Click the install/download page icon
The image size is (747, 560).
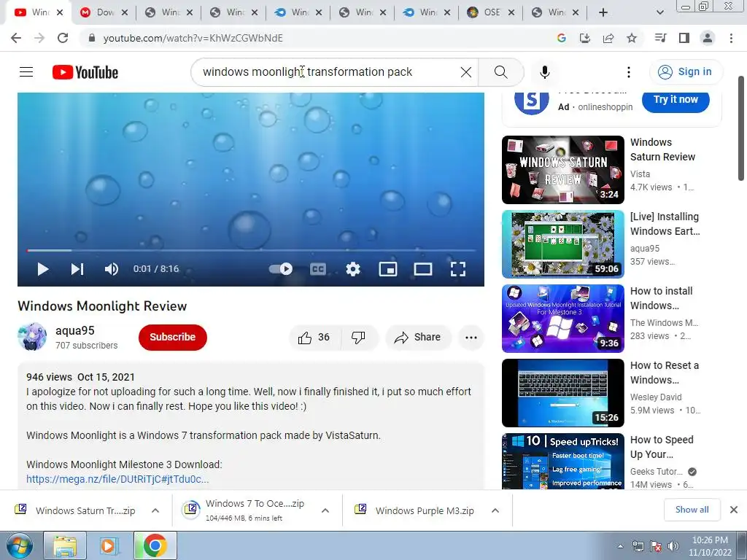pyautogui.click(x=584, y=38)
